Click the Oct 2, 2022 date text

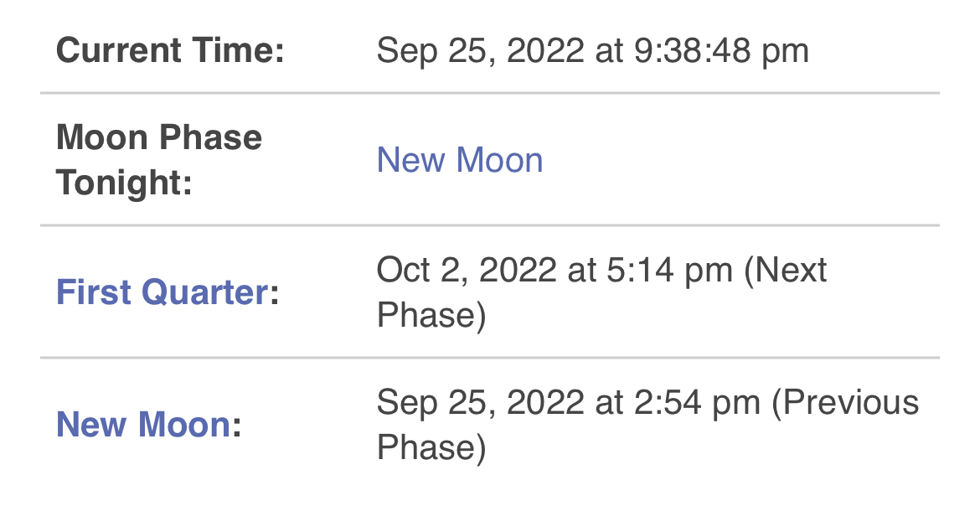467,271
